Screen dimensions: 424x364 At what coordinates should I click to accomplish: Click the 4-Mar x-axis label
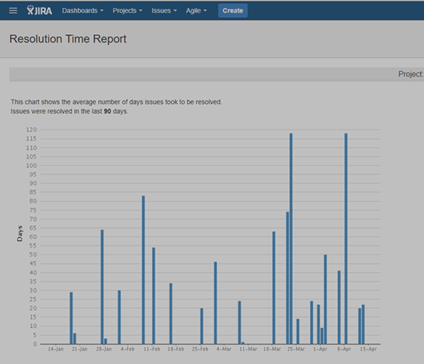point(224,349)
